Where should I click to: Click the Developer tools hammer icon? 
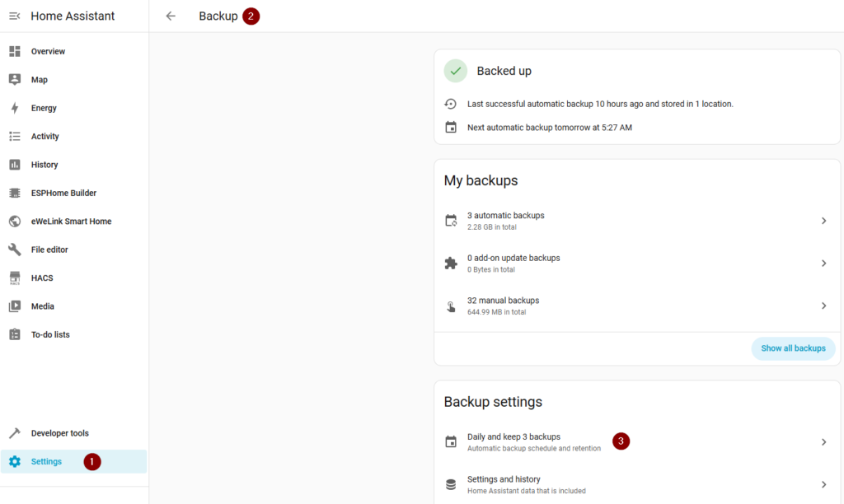coord(15,433)
